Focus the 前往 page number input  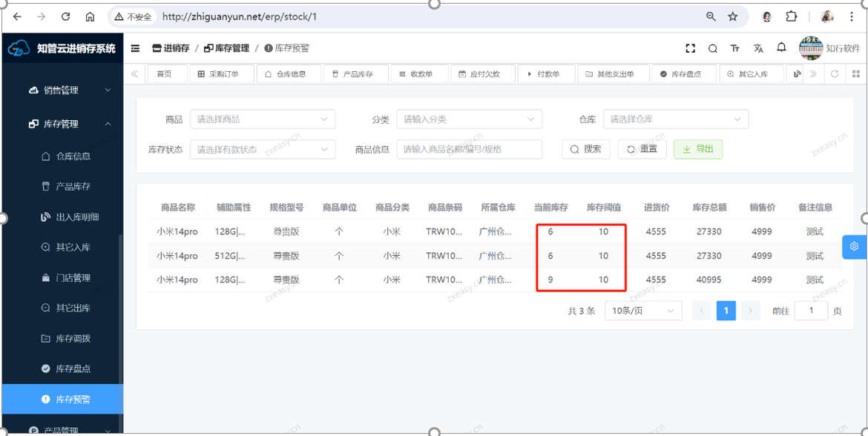pos(811,311)
